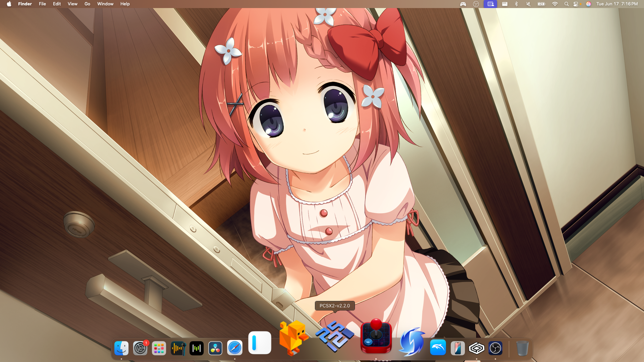
Task: Launch the blue swirl emulator app
Action: (412, 342)
